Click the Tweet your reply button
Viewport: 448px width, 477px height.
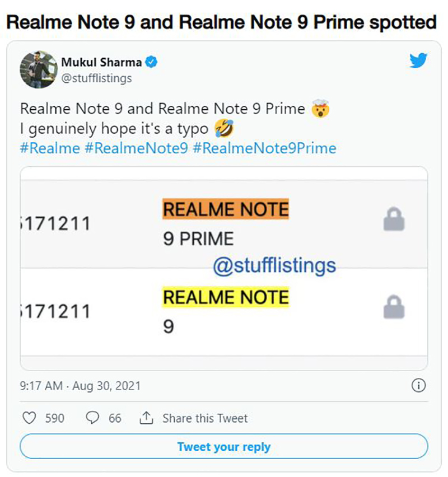point(224,447)
